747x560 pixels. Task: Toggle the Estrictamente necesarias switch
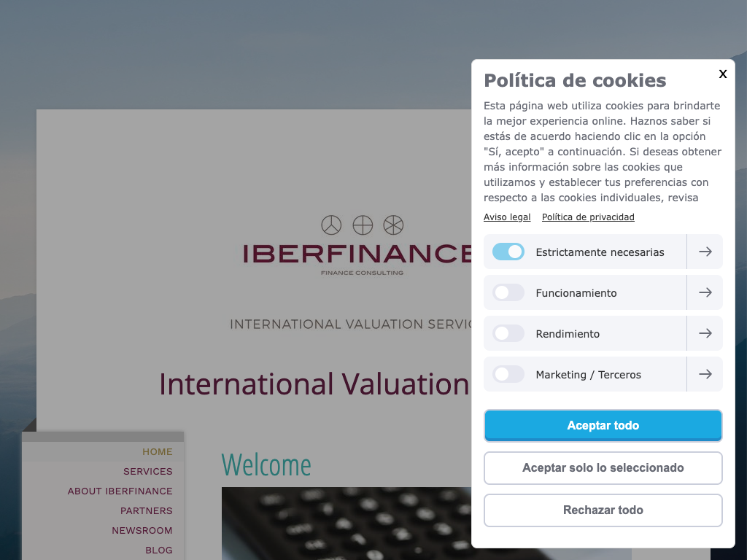pos(508,252)
